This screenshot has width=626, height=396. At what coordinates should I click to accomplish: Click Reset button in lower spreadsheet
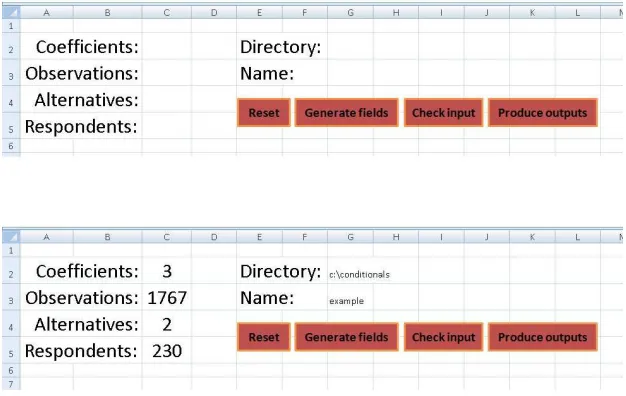coord(264,337)
